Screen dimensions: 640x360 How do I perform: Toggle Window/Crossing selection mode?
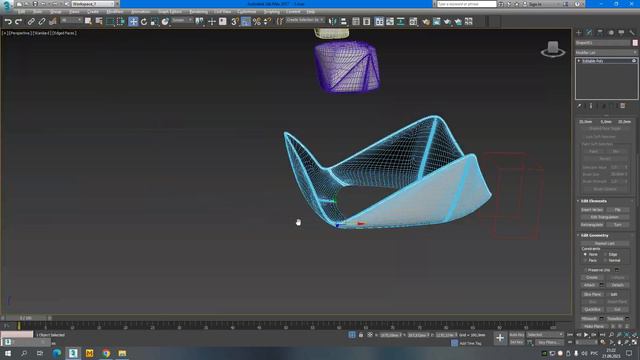(x=121, y=22)
